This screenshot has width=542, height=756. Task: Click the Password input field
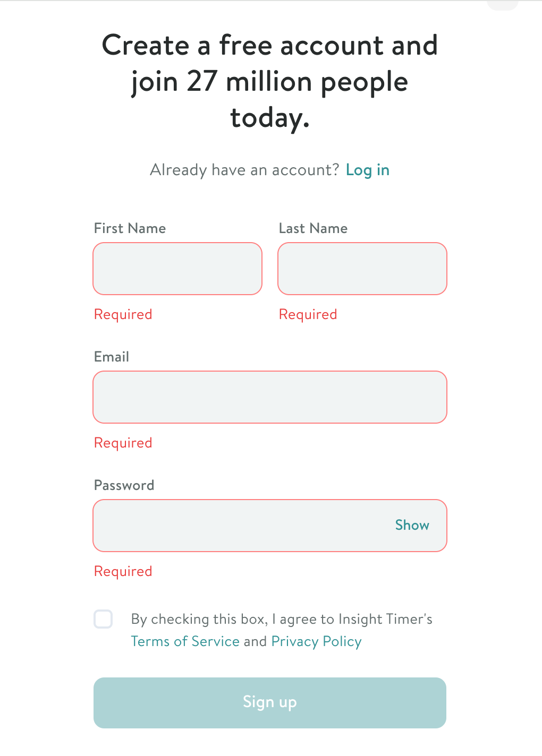pyautogui.click(x=239, y=525)
